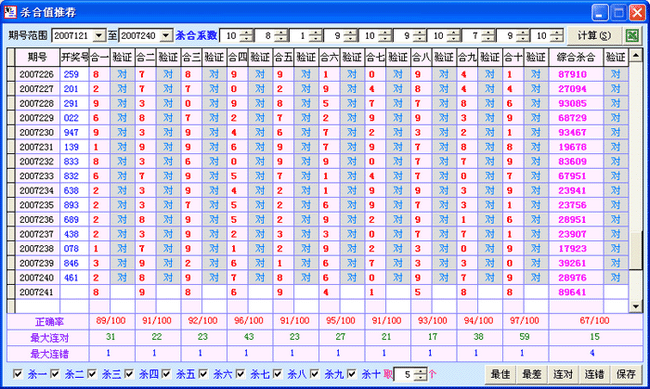Click the coefficient field showing 8
Image resolution: width=650 pixels, height=389 pixels.
click(264, 36)
